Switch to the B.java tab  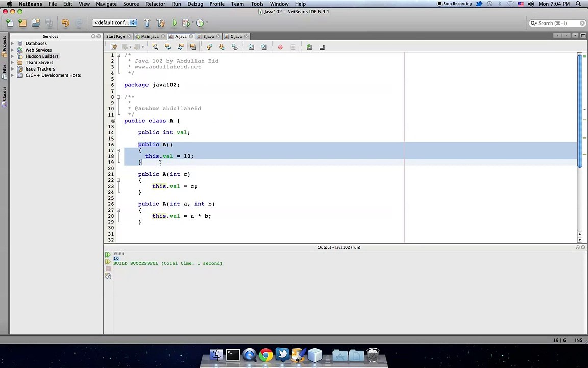click(208, 36)
